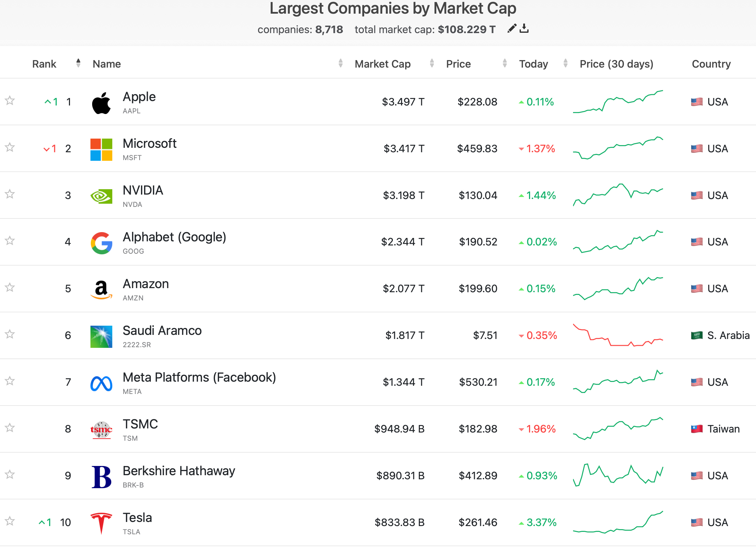The height and width of the screenshot is (552, 756).
Task: Sort table by Rank column arrows
Action: tap(78, 63)
